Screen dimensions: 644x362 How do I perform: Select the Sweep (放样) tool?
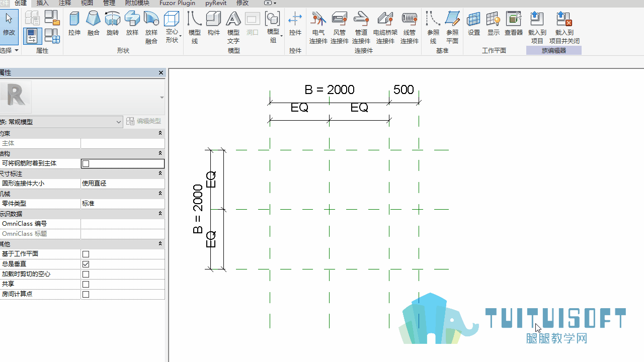(x=132, y=24)
